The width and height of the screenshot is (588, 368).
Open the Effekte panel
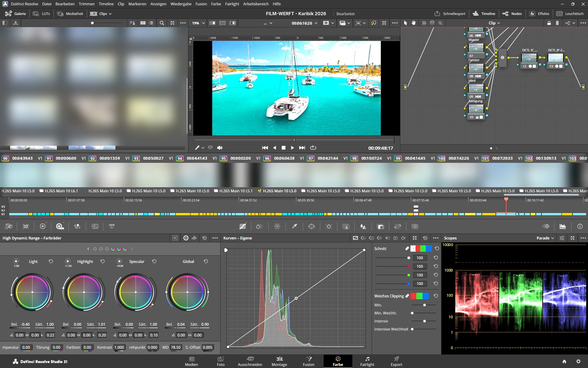[539, 14]
